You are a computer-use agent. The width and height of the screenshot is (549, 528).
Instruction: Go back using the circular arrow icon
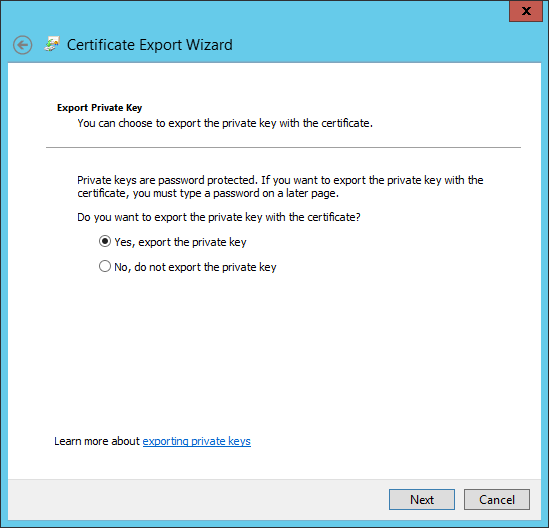point(22,45)
